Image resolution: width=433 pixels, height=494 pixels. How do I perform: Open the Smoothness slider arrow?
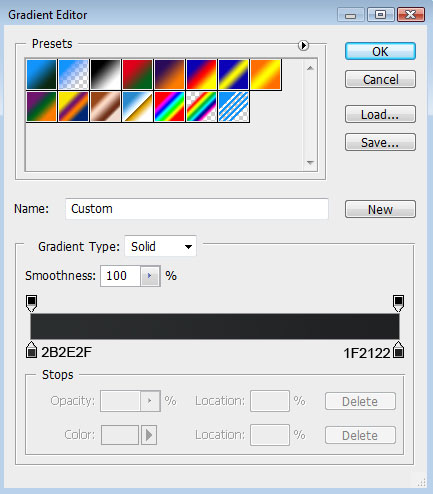click(x=150, y=276)
